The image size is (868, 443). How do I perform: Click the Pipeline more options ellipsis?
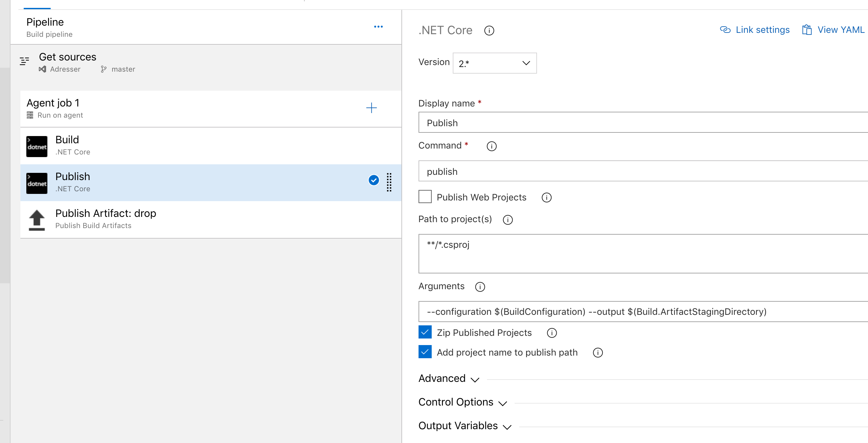tap(378, 27)
